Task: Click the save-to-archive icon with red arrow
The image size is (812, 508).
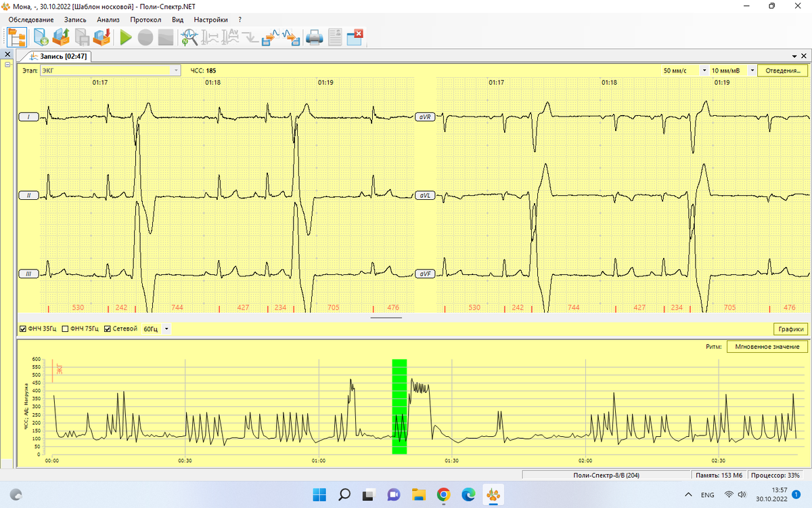Action: [102, 37]
